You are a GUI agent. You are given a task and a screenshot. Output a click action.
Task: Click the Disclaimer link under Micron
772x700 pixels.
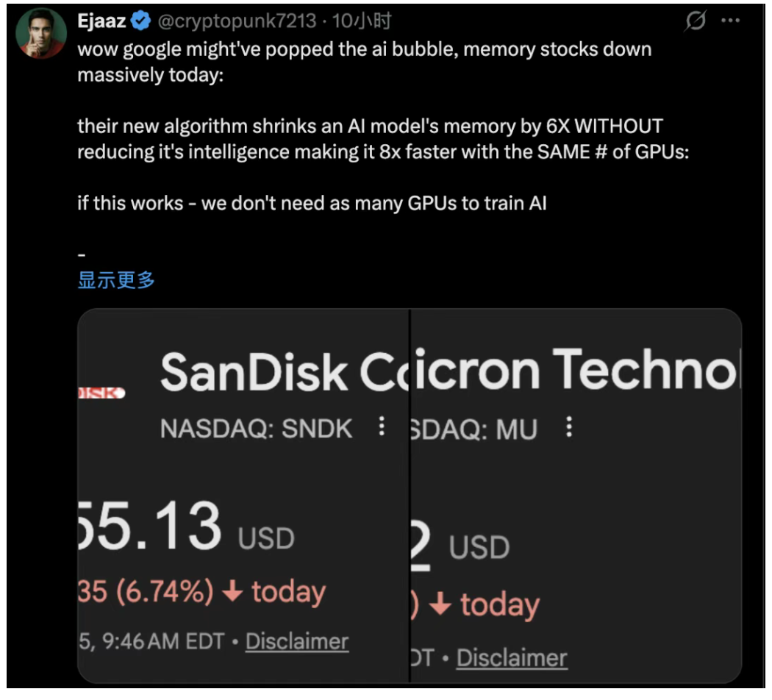click(x=512, y=657)
